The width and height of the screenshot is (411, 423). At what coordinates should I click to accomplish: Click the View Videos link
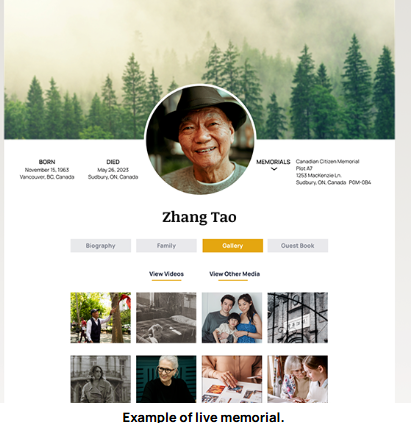(166, 274)
